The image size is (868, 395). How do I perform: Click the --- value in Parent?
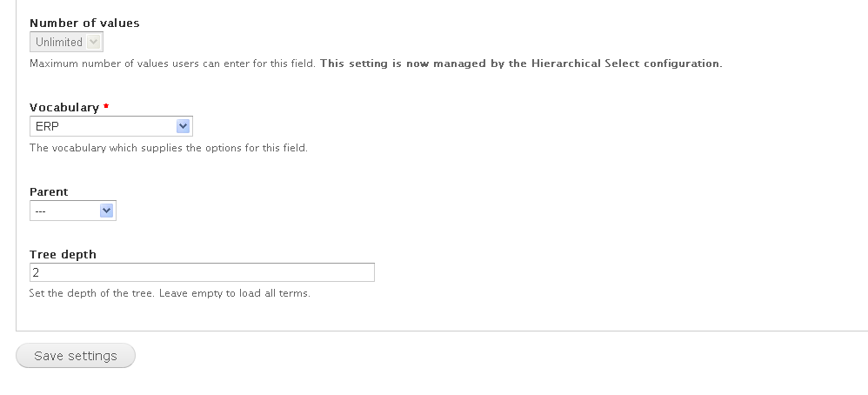click(x=40, y=211)
